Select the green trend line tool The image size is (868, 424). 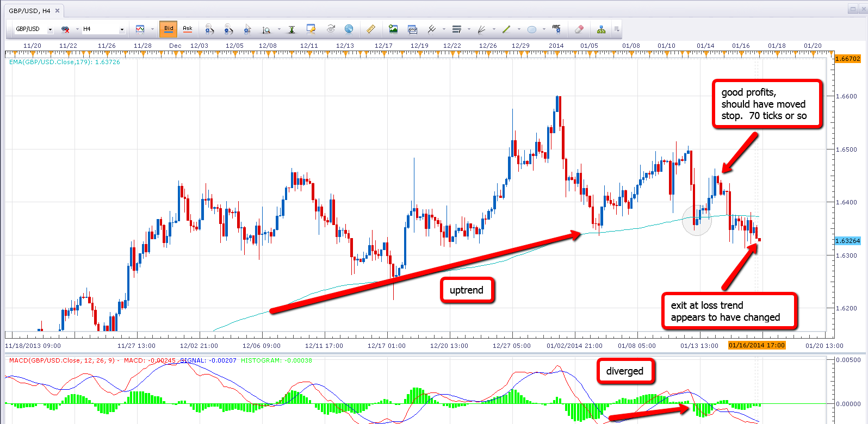(x=506, y=29)
